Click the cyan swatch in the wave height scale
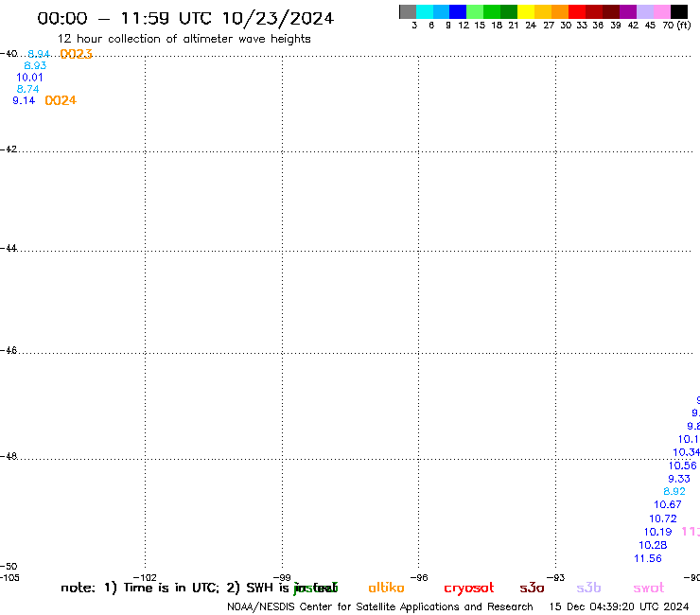The height and width of the screenshot is (615, 700). point(425,11)
